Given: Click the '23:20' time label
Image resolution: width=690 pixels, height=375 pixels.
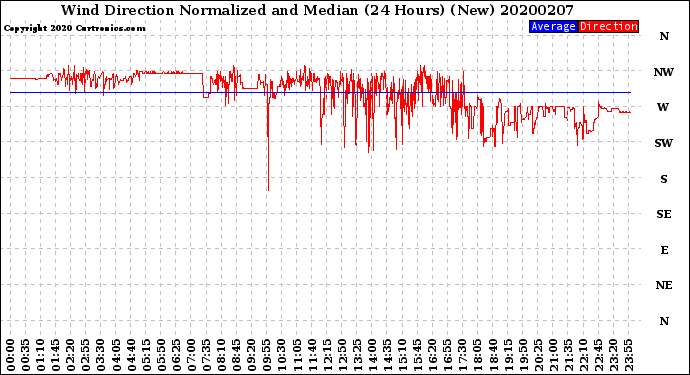Looking at the screenshot, I should click(613, 355).
